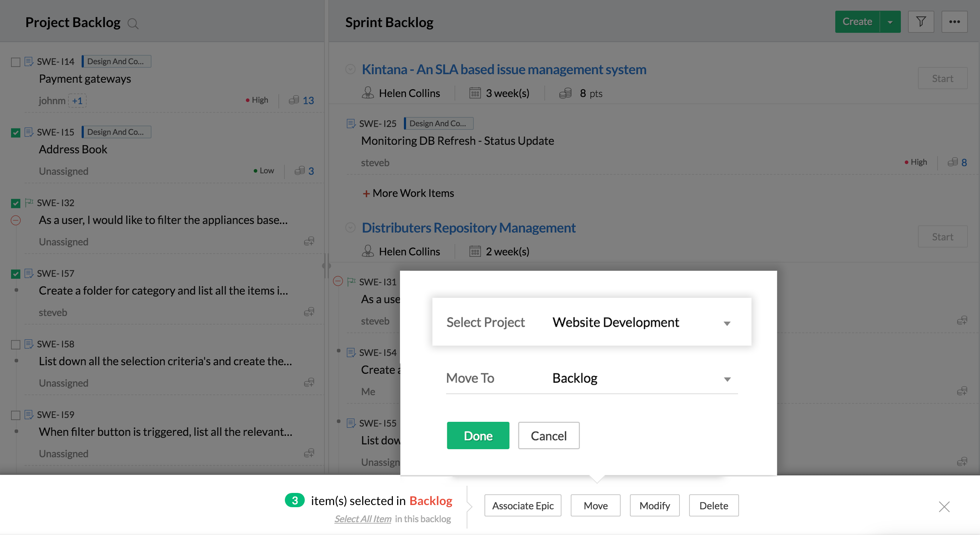This screenshot has width=980, height=535.
Task: Click story points icon on SWE-I57
Action: coord(309,312)
